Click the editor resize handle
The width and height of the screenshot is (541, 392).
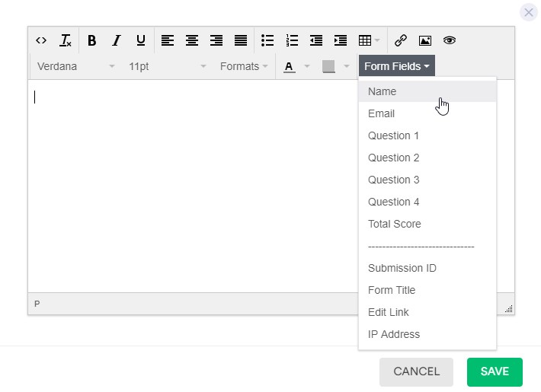[x=508, y=308]
